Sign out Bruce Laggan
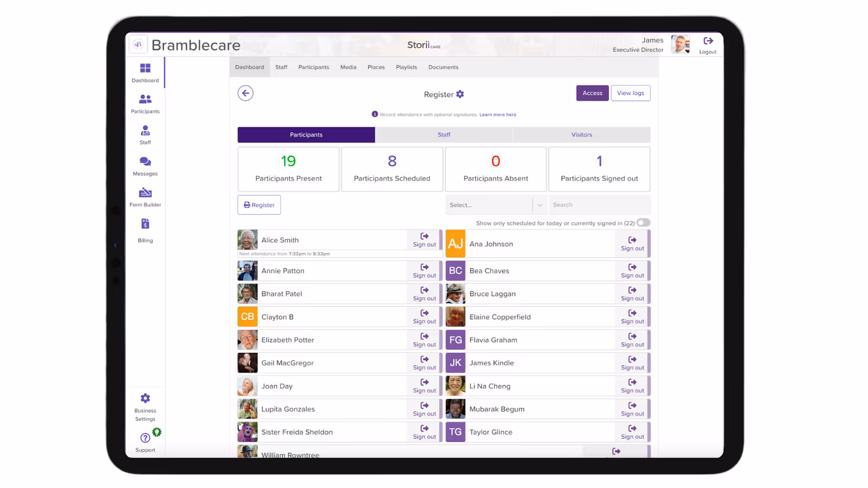The height and width of the screenshot is (488, 868). (633, 293)
